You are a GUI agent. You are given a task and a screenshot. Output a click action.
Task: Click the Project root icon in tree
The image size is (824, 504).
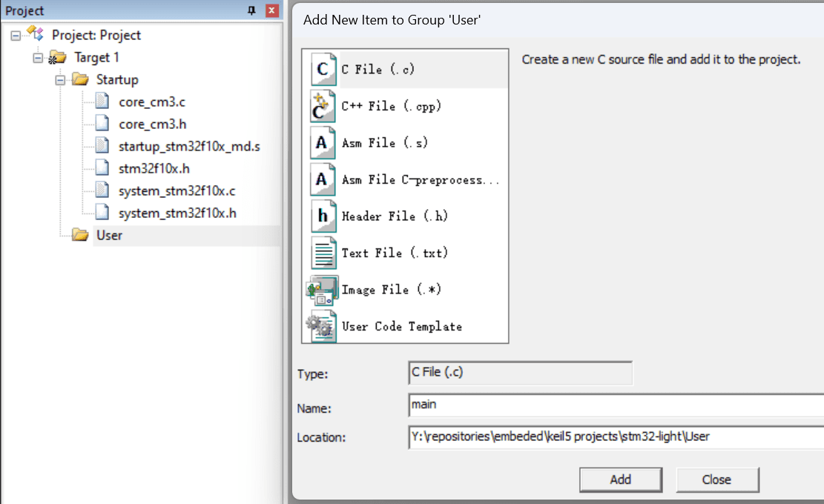click(36, 33)
